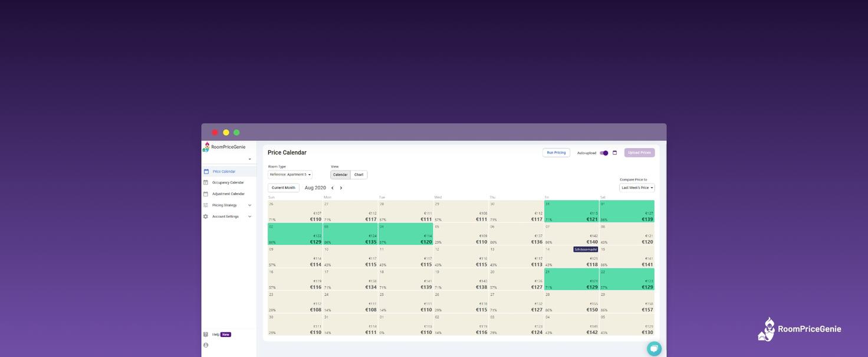
Task: Select the August 21 cell priced €129
Action: click(571, 280)
